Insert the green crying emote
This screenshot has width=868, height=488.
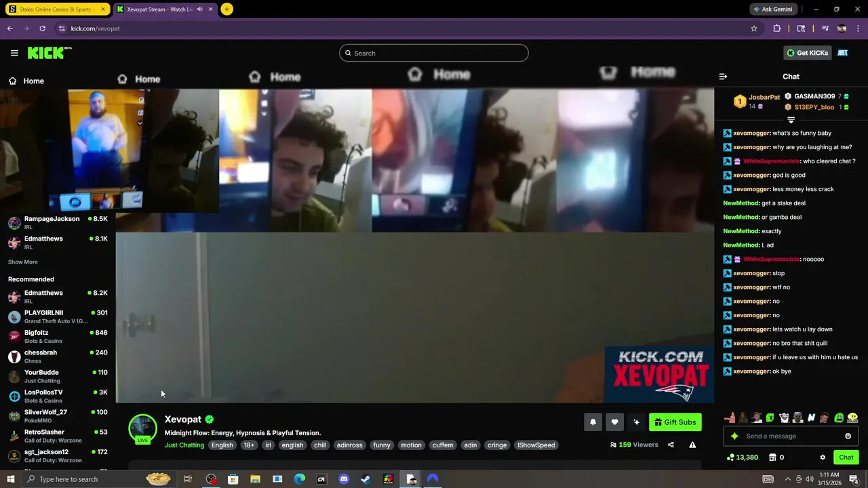tap(839, 418)
